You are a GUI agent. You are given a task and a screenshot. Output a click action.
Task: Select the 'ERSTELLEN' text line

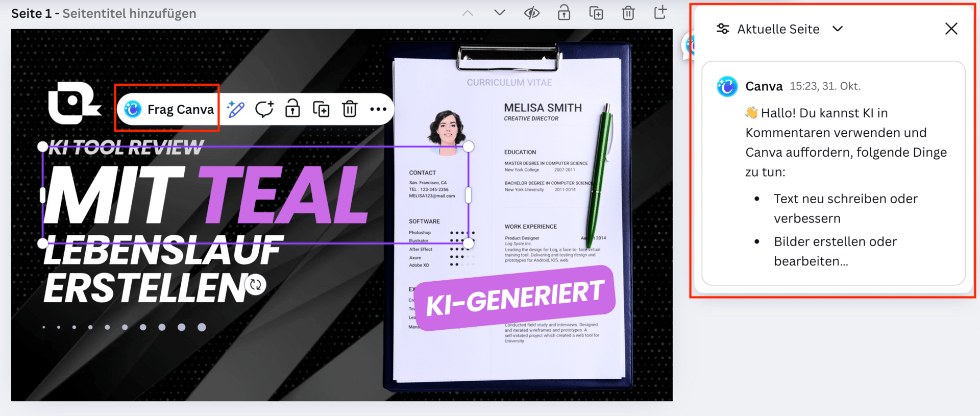145,288
